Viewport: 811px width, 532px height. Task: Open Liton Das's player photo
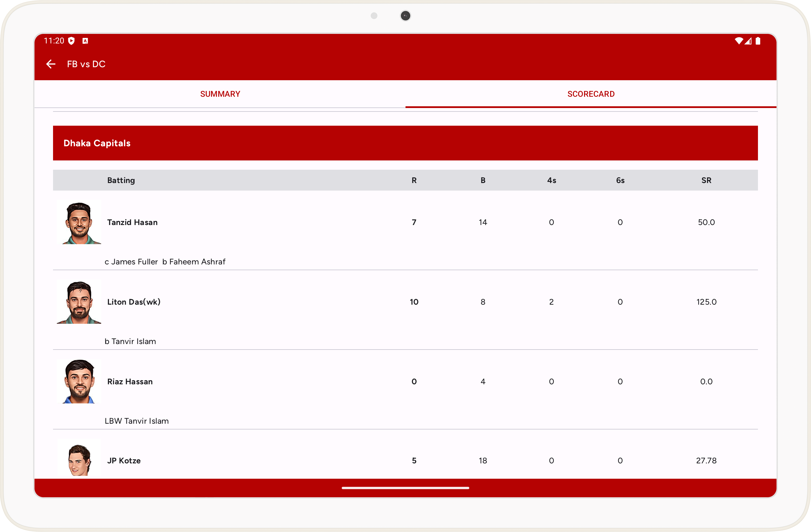[x=79, y=302]
